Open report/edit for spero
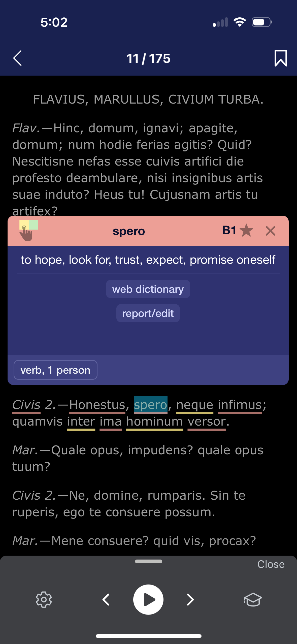Image resolution: width=297 pixels, height=644 pixels. pyautogui.click(x=148, y=313)
